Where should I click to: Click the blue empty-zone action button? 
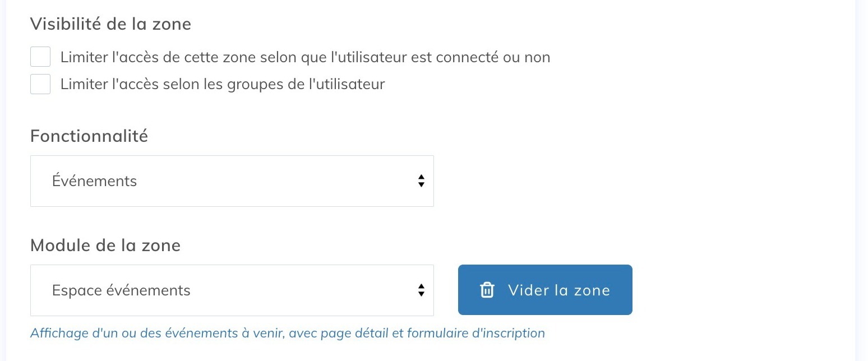tap(544, 290)
